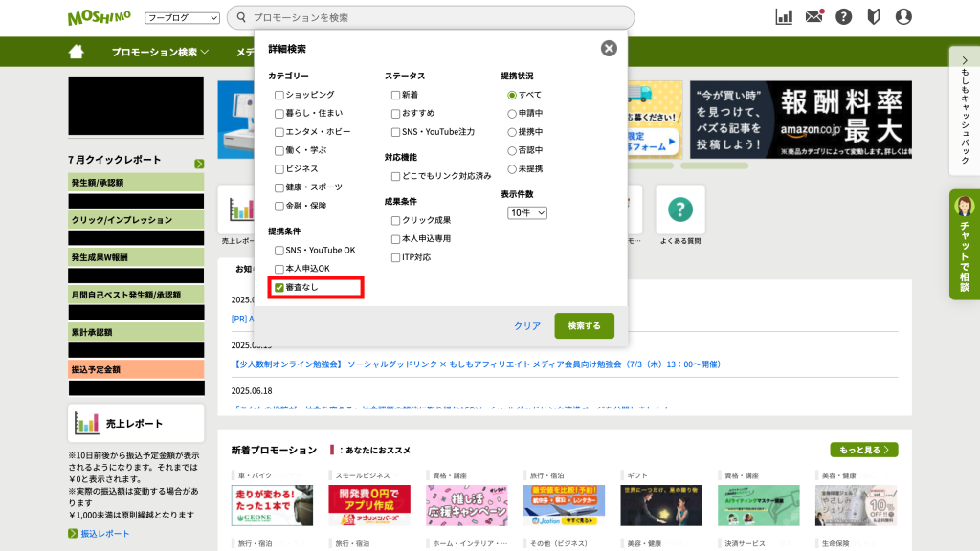This screenshot has height=551, width=980.
Task: Click the クリア link
Action: (527, 326)
